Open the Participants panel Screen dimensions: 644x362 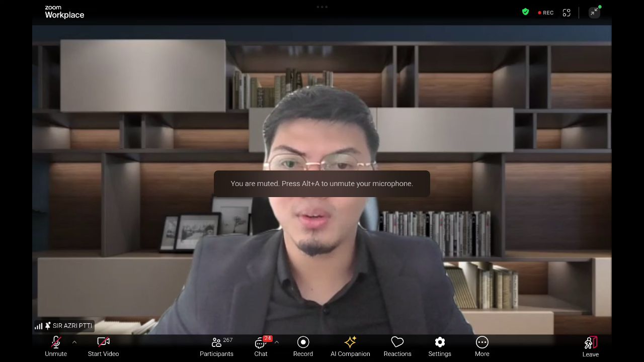pos(216,346)
